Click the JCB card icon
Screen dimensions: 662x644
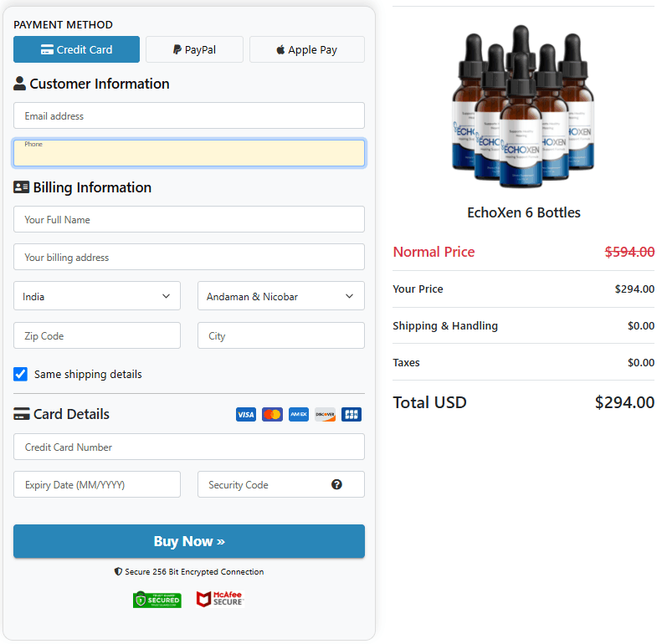pyautogui.click(x=352, y=415)
